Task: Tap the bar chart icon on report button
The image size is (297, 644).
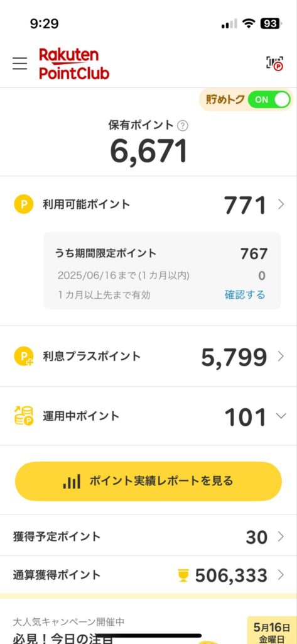Action: click(72, 481)
